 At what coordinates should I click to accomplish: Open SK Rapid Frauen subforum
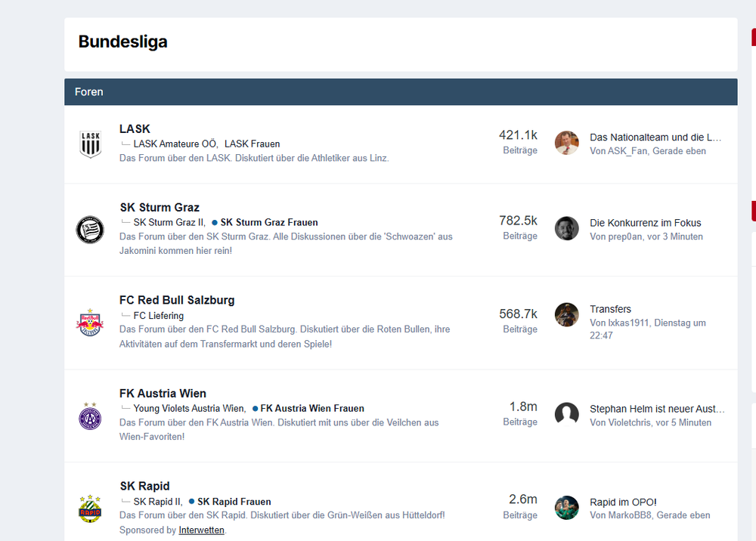coord(234,502)
